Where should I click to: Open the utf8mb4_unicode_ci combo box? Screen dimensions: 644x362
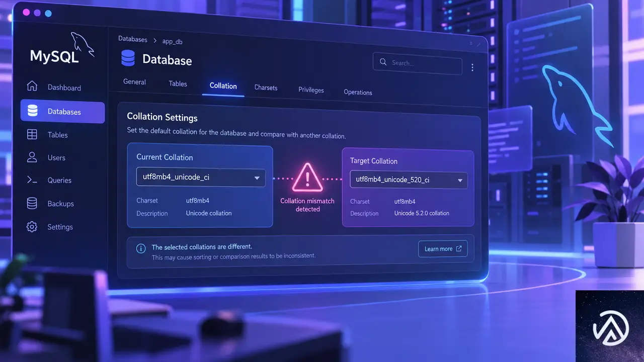coord(201,177)
